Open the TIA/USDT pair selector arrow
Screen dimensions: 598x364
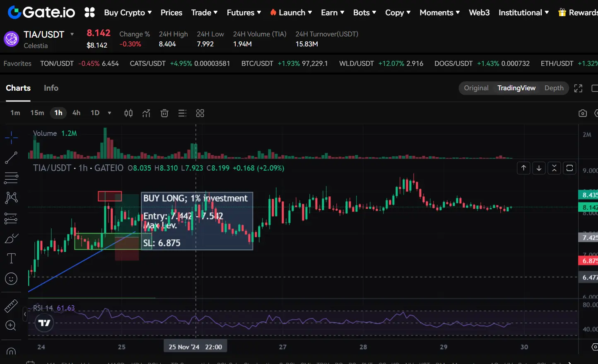tap(72, 34)
